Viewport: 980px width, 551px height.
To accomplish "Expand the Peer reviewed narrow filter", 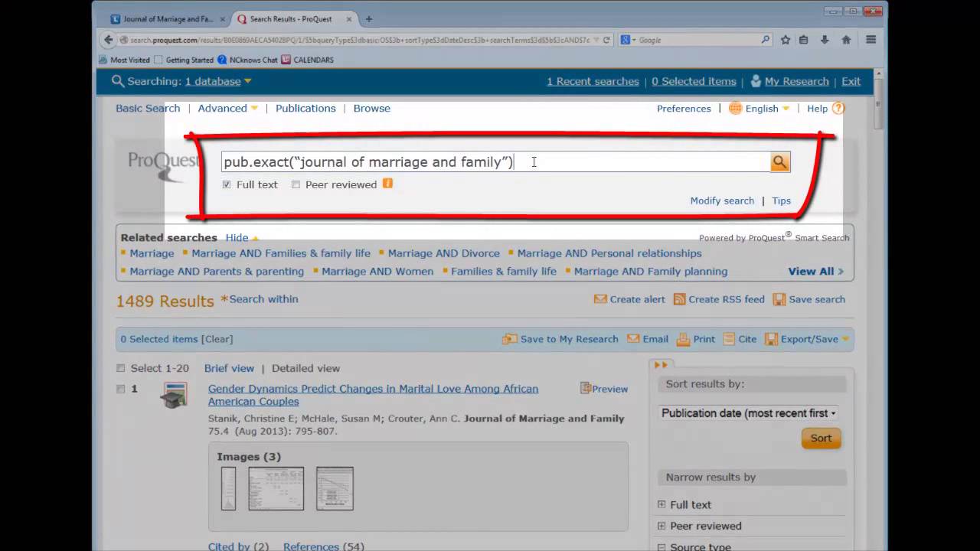I will [661, 526].
